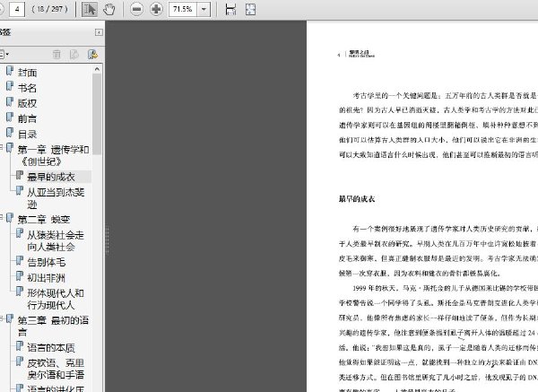Viewport: 538px width, 392px height.
Task: Click the 最早的成衣 heading in page
Action: tap(357, 199)
